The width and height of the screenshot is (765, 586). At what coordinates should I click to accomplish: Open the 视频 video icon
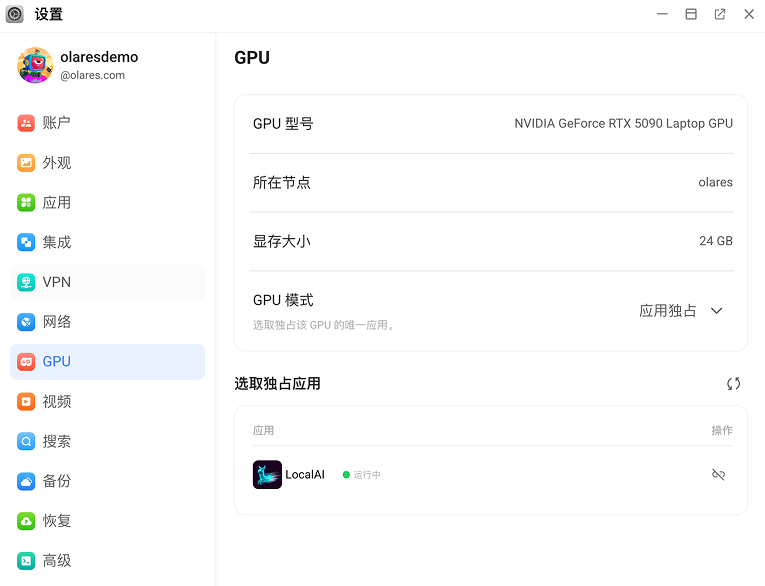point(26,402)
